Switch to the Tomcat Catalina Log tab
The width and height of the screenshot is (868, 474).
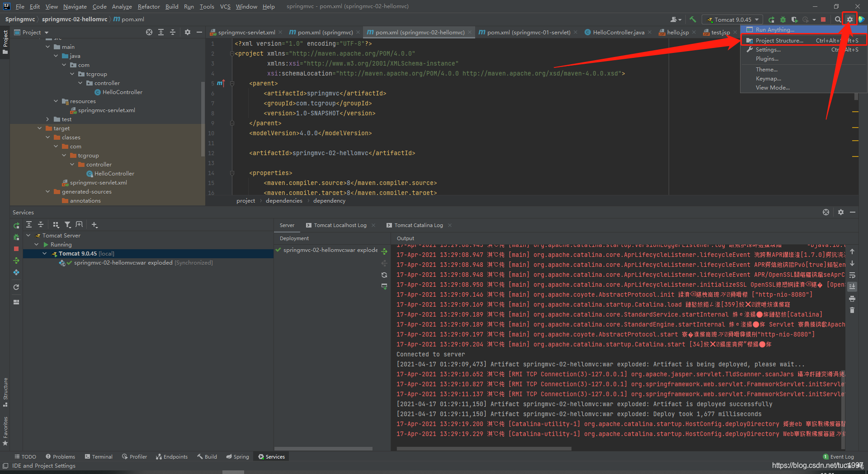418,225
